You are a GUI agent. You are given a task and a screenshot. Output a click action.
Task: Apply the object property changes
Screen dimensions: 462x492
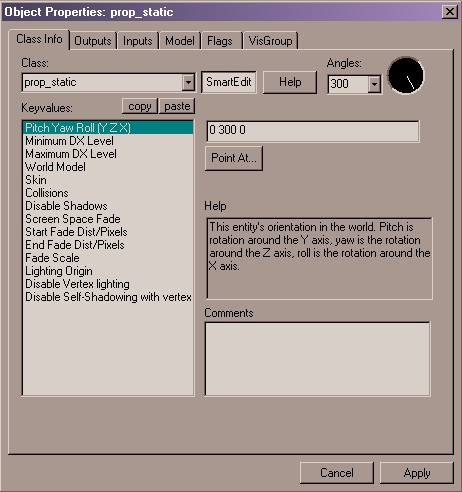tap(417, 473)
